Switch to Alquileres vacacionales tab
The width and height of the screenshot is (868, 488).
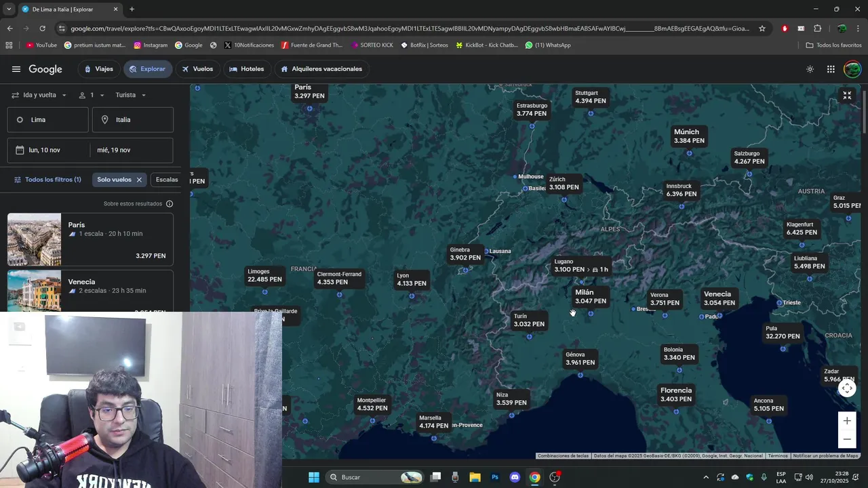click(x=321, y=69)
